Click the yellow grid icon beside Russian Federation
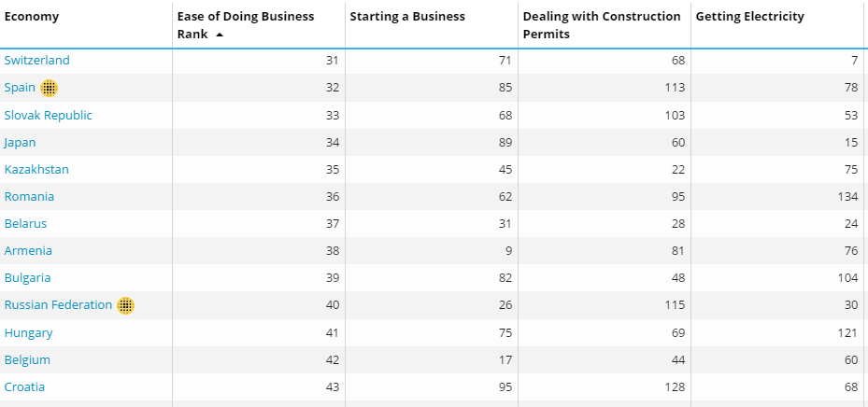868x407 pixels. tap(126, 305)
